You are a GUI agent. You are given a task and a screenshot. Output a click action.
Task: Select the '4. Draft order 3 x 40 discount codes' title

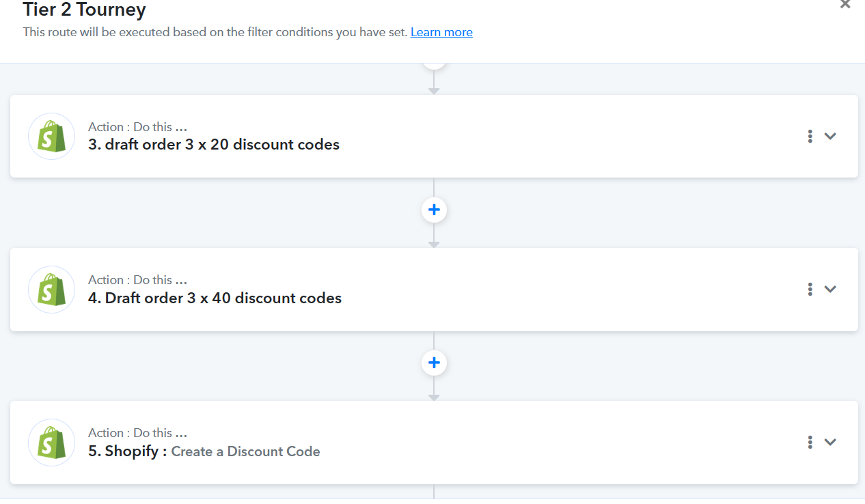215,298
